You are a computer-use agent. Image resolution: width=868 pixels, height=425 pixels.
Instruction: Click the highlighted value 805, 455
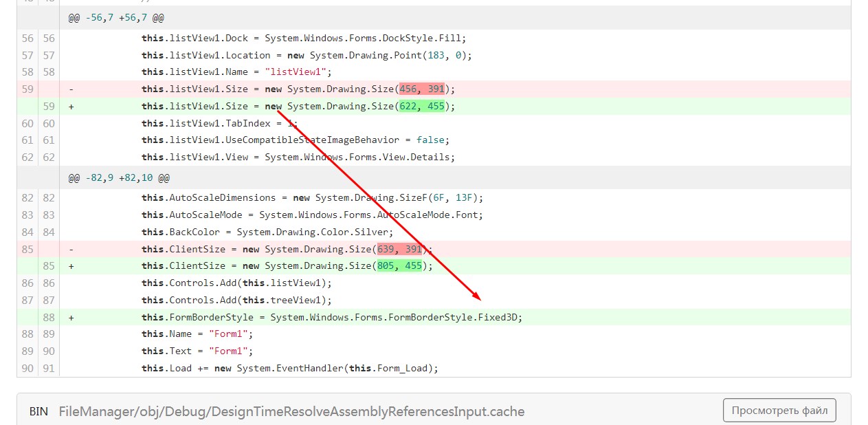tap(399, 266)
